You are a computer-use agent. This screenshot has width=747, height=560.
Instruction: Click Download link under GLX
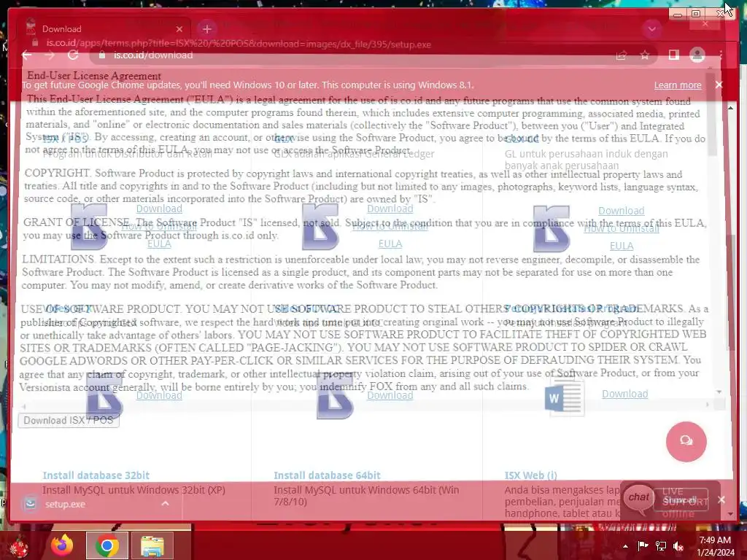(x=390, y=209)
